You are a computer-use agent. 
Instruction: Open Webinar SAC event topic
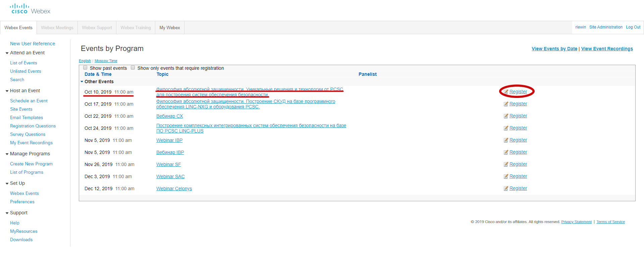[x=170, y=176]
